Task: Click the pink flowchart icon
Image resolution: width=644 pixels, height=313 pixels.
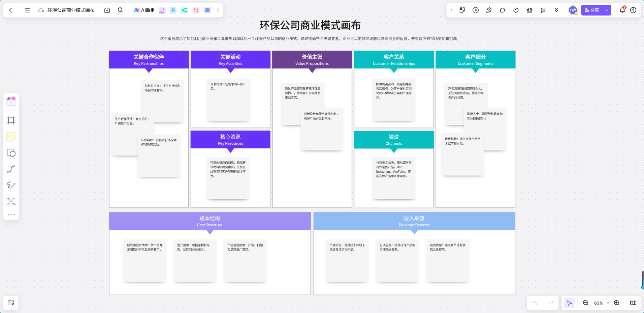Action: 196,10
